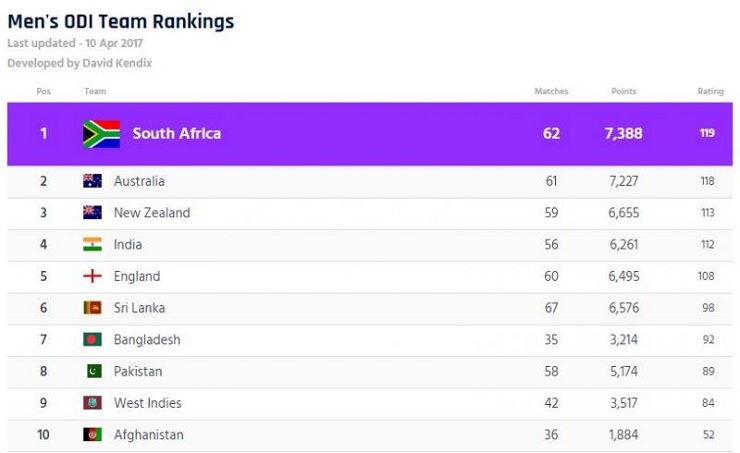Open the Australia team name link
Screen dimensions: 740x453
[139, 181]
